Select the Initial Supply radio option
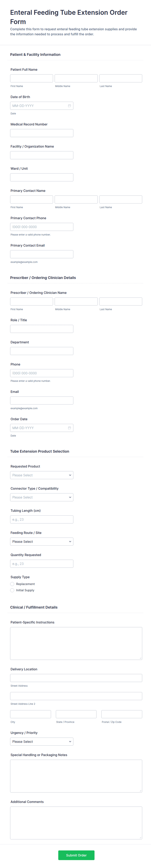 (x=12, y=590)
